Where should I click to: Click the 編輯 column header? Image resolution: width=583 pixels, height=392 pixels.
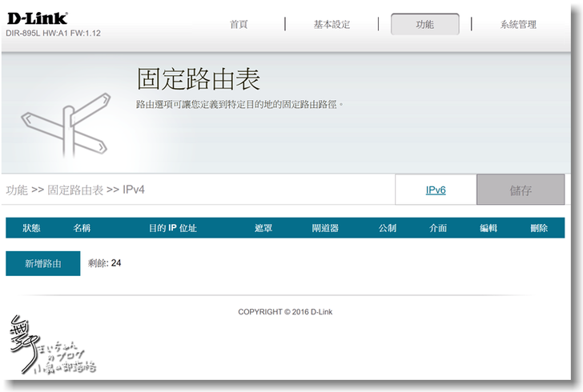489,228
